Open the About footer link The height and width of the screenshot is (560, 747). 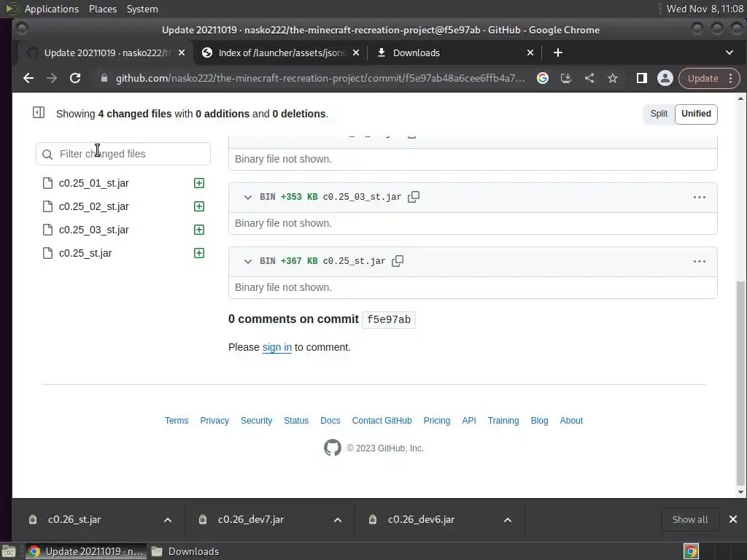pos(571,421)
